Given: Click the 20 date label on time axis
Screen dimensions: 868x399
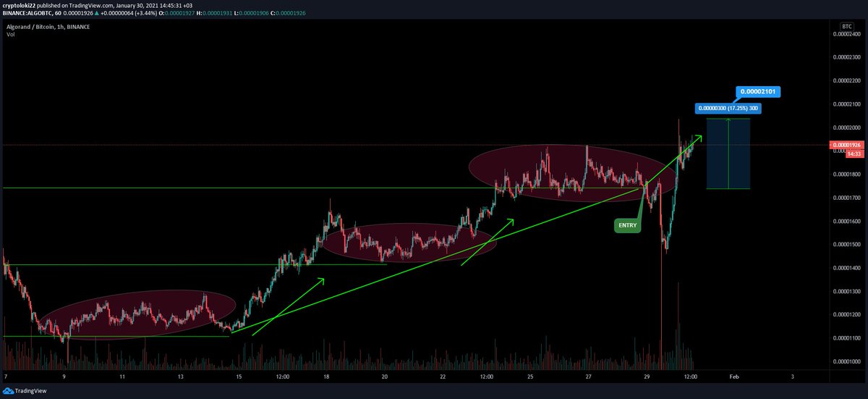Looking at the screenshot, I should pos(385,377).
